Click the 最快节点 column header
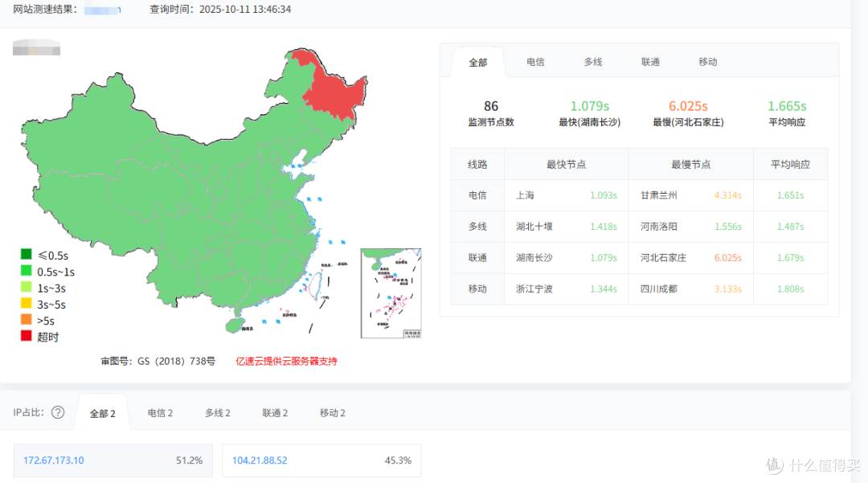 click(567, 164)
